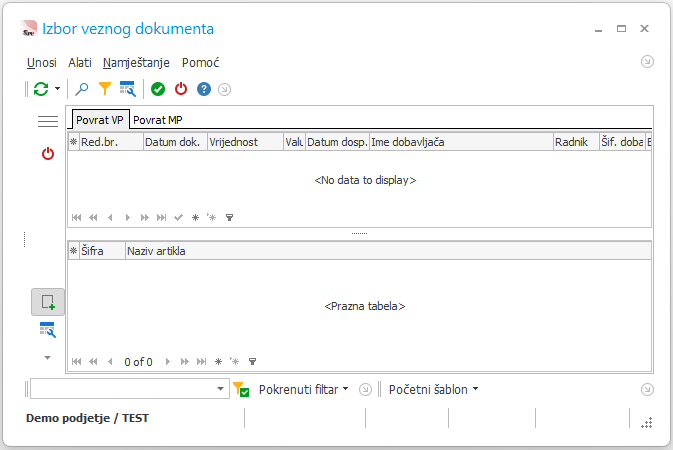This screenshot has height=450, width=673.
Task: Click the toolbar customize arrow after help
Action: click(224, 89)
